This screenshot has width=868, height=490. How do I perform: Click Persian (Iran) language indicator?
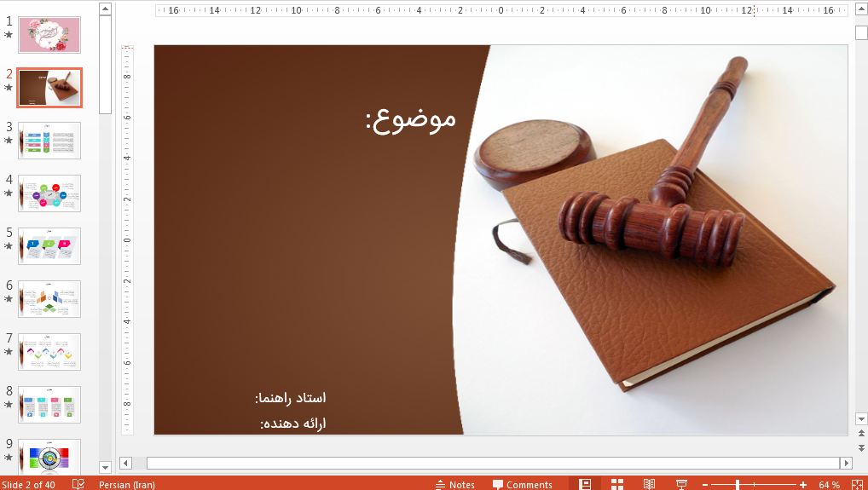tap(127, 485)
